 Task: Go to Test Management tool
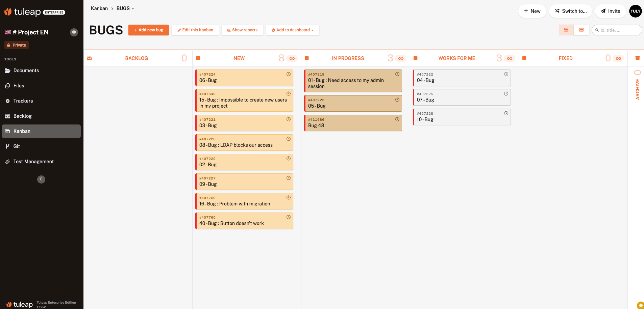coord(33,162)
